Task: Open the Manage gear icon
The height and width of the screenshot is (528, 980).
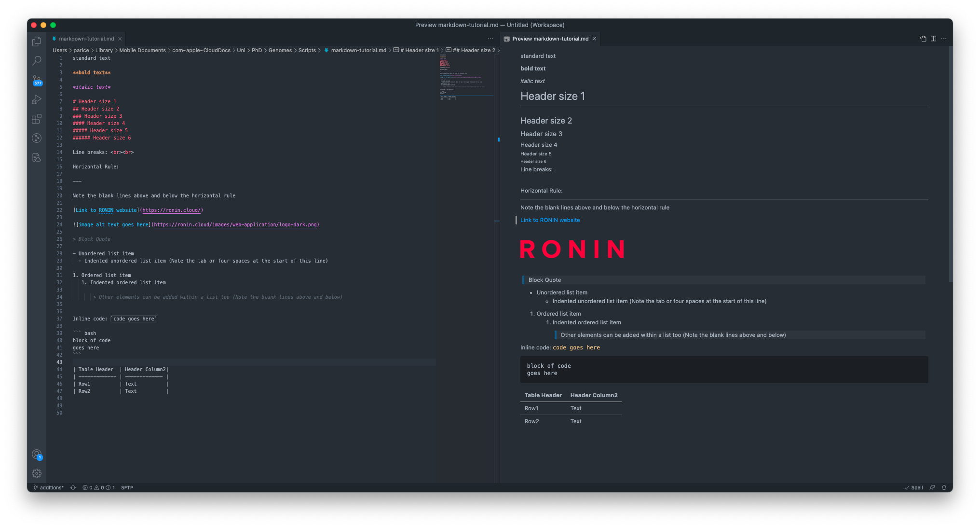Action: click(37, 473)
